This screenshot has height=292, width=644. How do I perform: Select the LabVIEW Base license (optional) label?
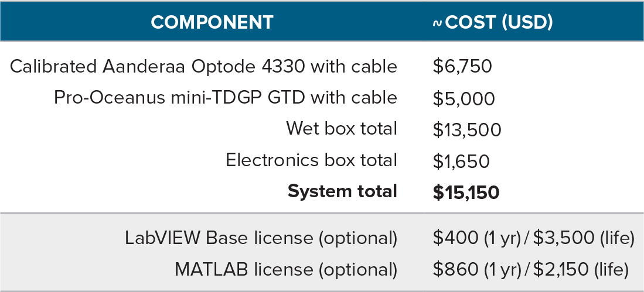point(261,239)
